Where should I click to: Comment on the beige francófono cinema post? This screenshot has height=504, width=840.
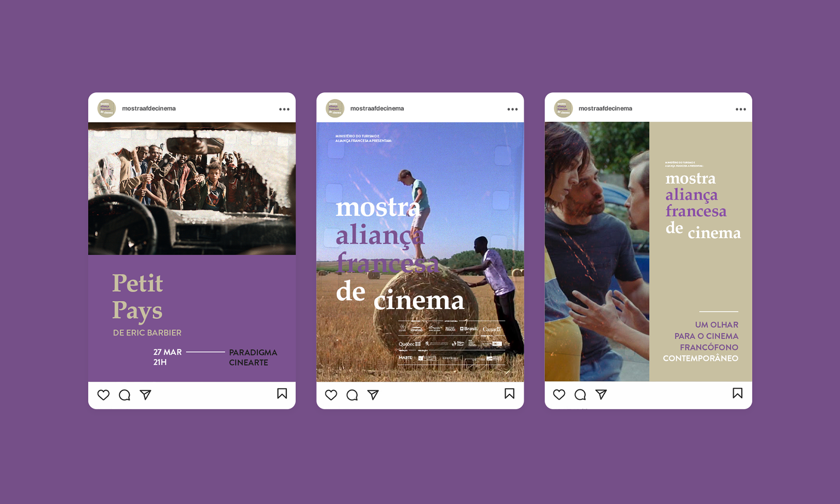[580, 395]
